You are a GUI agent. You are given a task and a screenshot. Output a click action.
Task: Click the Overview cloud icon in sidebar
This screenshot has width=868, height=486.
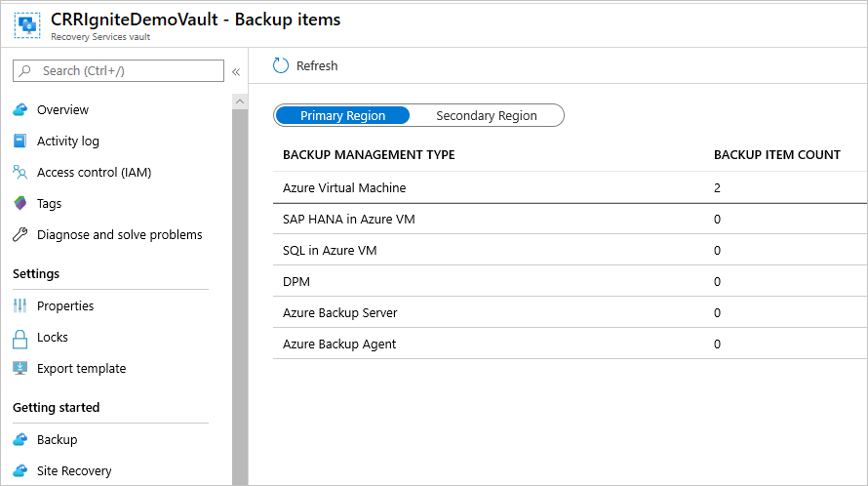[20, 110]
